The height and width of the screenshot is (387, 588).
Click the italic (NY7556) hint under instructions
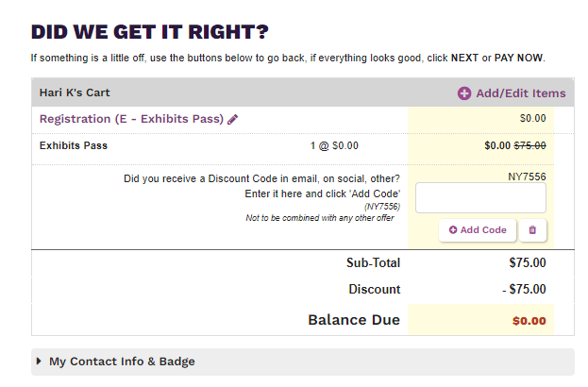(x=381, y=206)
